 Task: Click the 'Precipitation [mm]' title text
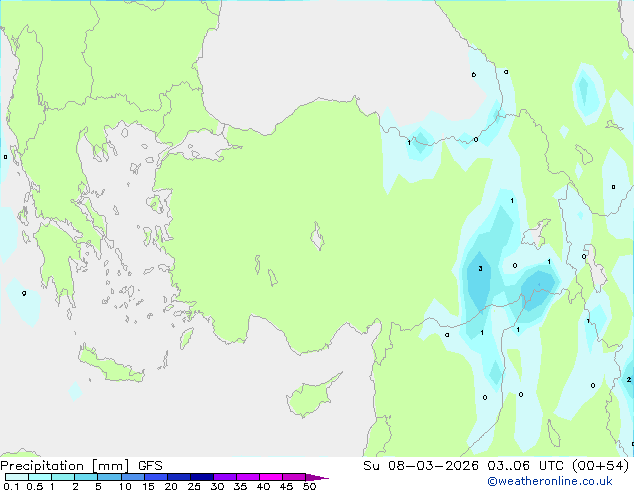click(x=65, y=466)
